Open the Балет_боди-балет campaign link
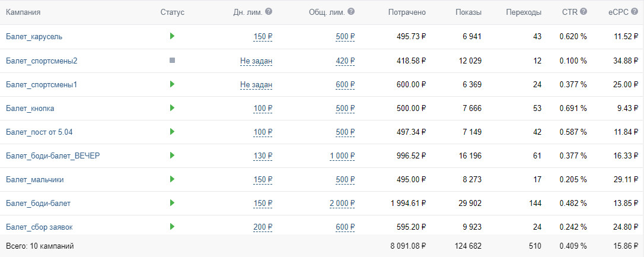This screenshot has width=644, height=257. 38,204
